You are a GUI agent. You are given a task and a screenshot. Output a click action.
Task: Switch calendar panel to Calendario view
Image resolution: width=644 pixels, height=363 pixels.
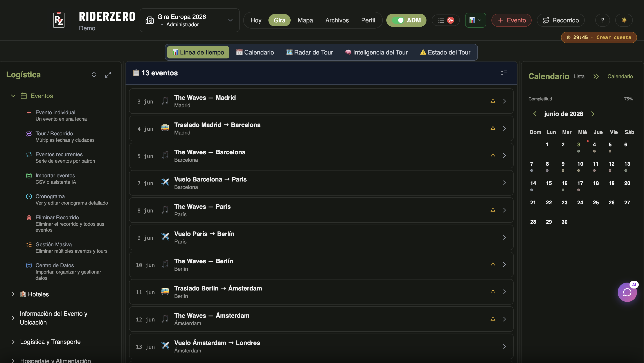point(620,76)
